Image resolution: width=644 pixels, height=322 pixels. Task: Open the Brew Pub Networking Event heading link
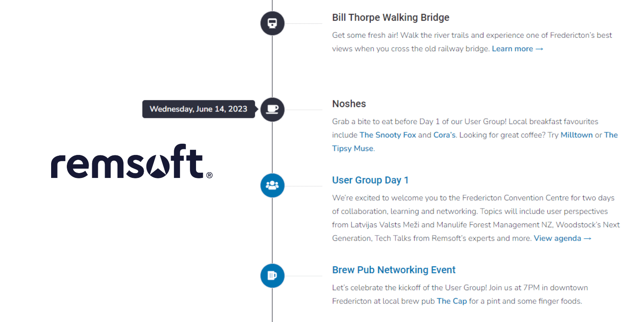coord(393,270)
